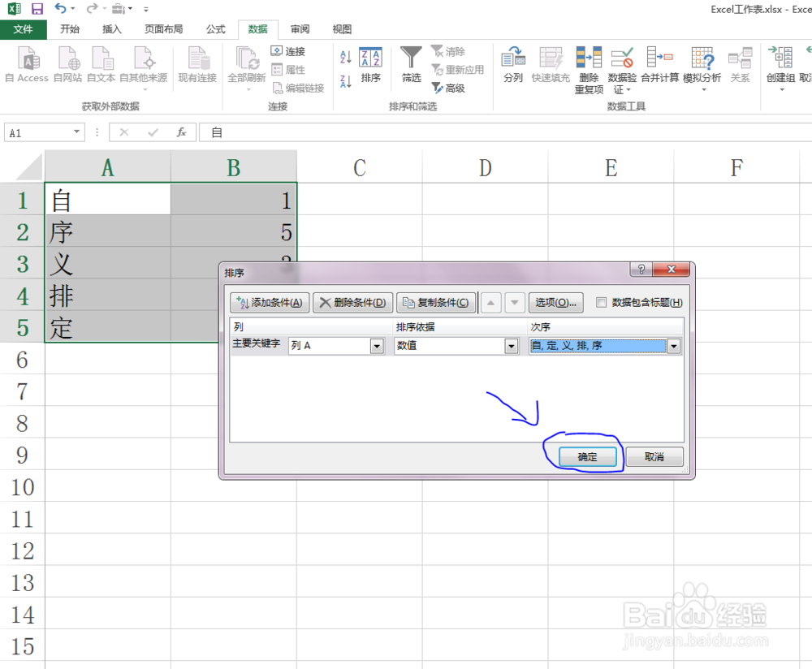Confirm sort with 确定 button

(588, 457)
